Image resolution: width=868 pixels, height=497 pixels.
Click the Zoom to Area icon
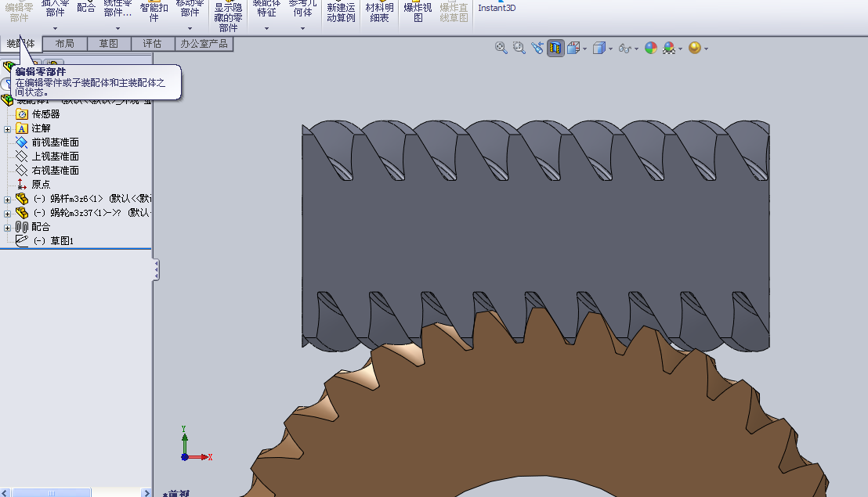519,48
